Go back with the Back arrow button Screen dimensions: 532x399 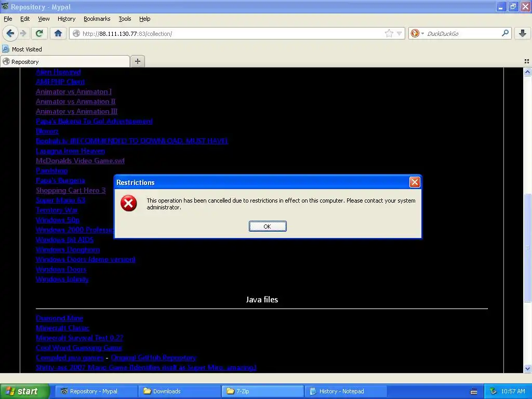click(x=10, y=33)
